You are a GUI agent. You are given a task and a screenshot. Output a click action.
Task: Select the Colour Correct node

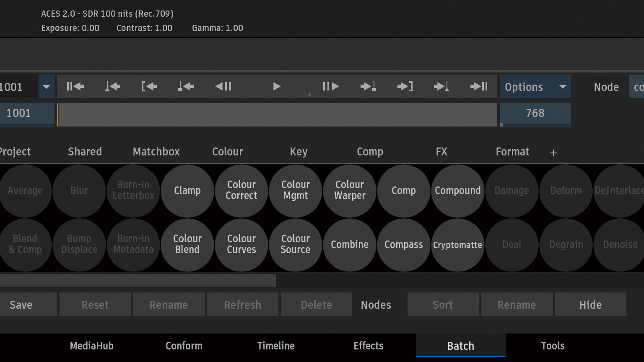coord(241,190)
